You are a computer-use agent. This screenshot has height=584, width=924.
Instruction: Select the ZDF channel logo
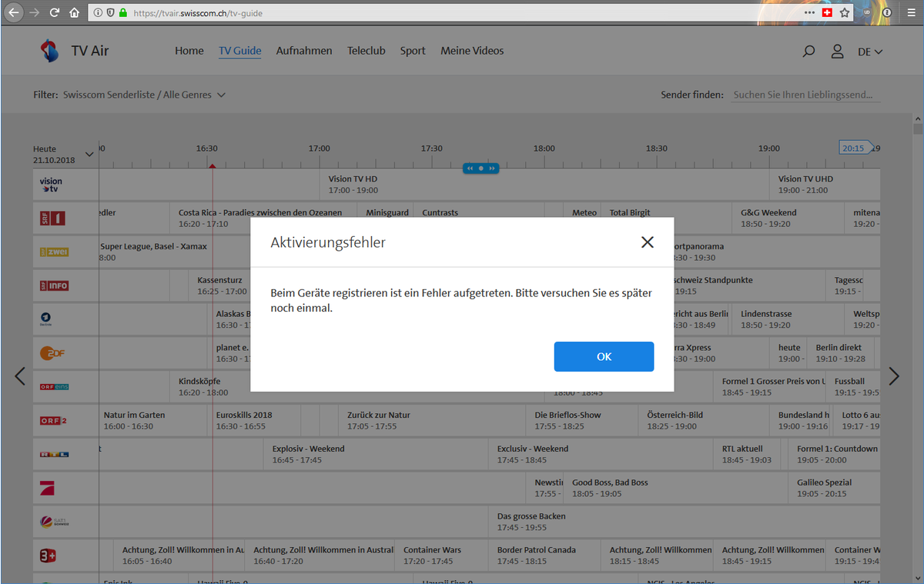click(x=53, y=353)
